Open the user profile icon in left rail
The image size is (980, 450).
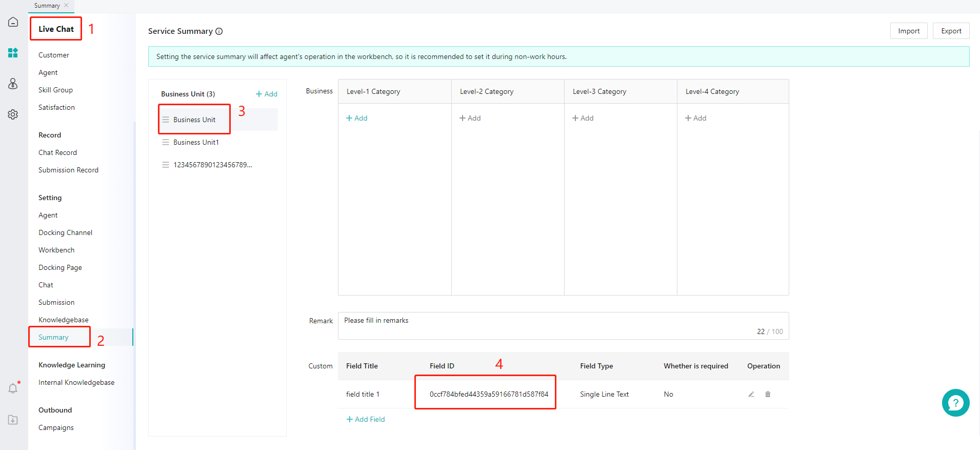[x=13, y=84]
